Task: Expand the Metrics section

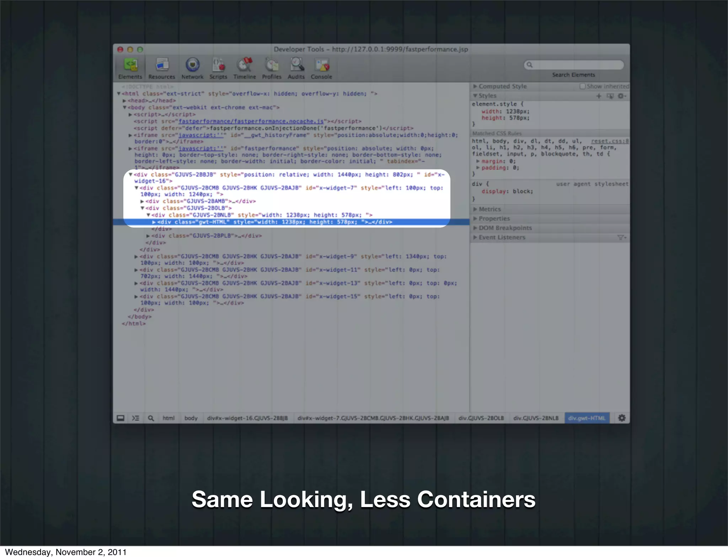Action: tap(475, 209)
